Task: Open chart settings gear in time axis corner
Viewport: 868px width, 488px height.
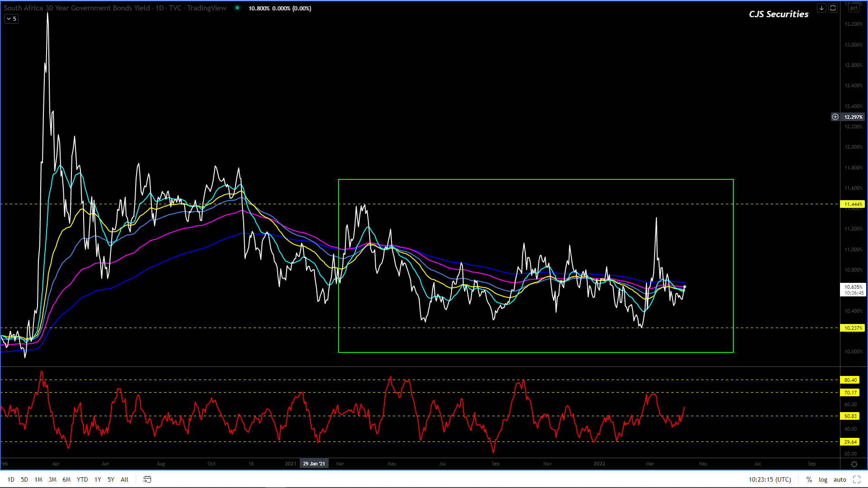Action: [x=854, y=464]
